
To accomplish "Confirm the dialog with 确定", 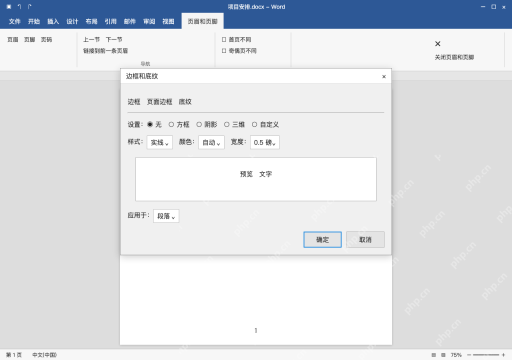I will [322, 240].
